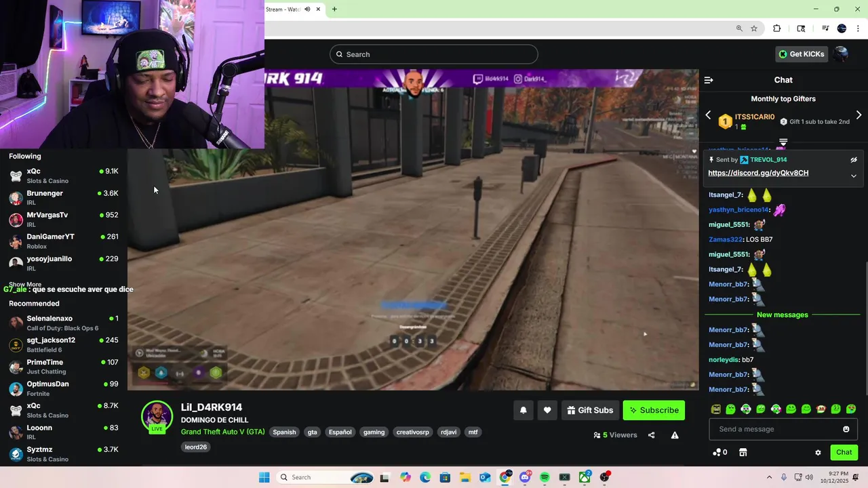
Task: Select the Spanish tag
Action: pyautogui.click(x=284, y=432)
